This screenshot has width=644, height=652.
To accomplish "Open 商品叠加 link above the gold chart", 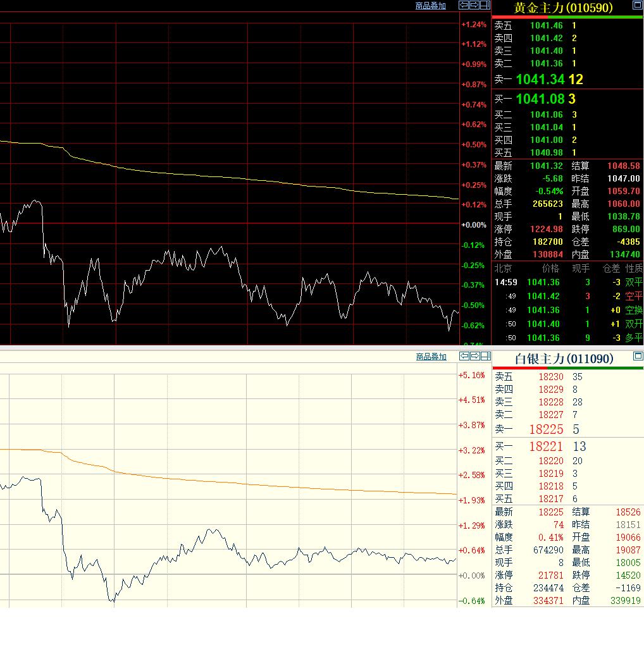I will tap(431, 6).
